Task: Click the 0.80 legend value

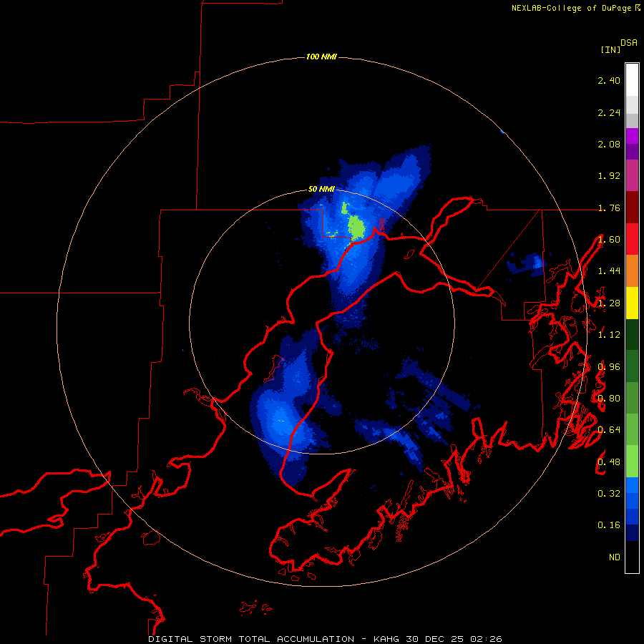Action: [x=609, y=399]
